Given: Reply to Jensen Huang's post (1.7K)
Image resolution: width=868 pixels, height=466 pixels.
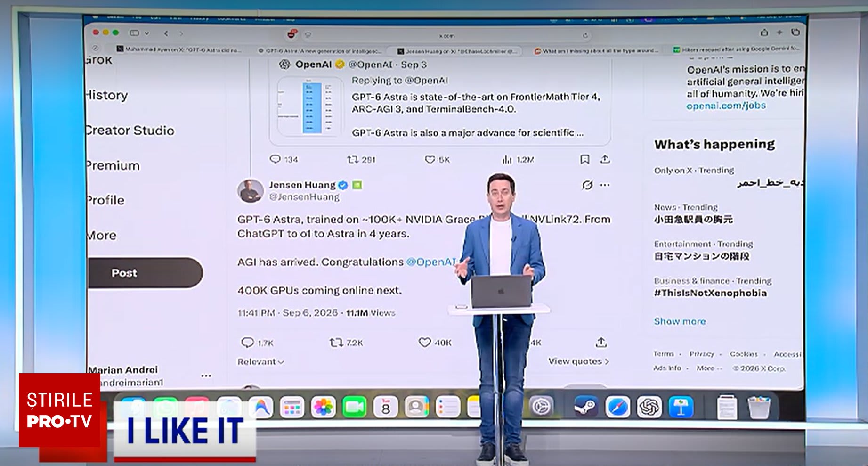Looking at the screenshot, I should click(257, 343).
